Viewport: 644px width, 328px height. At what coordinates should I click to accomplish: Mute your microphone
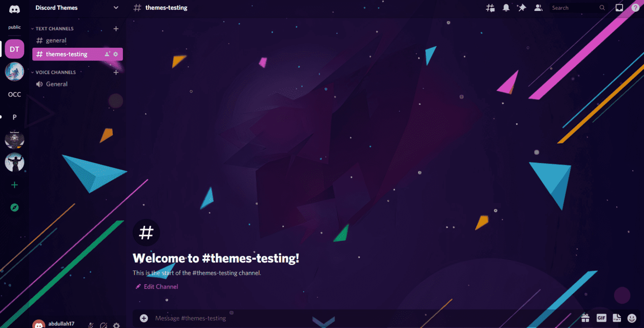click(x=90, y=325)
